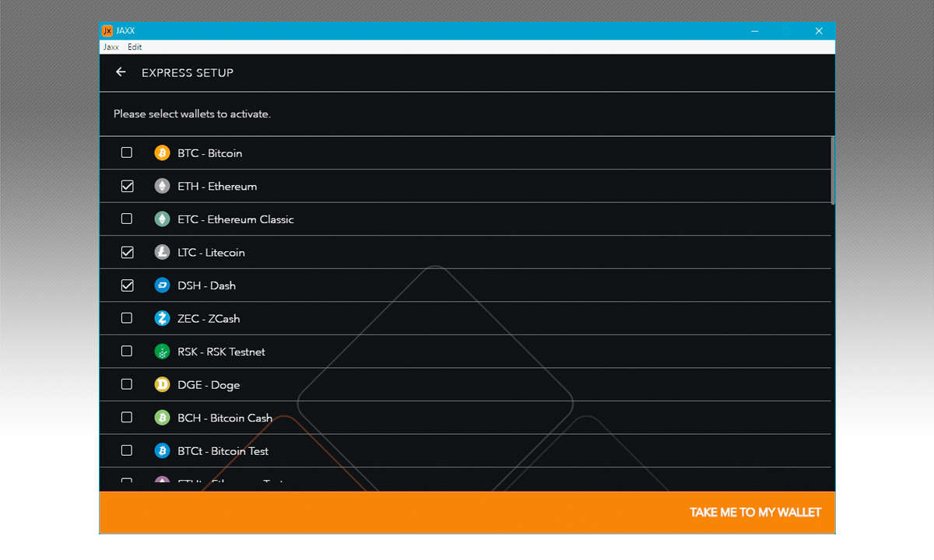934x560 pixels.
Task: Click the wallet list vertical scrollbar
Action: tap(833, 171)
